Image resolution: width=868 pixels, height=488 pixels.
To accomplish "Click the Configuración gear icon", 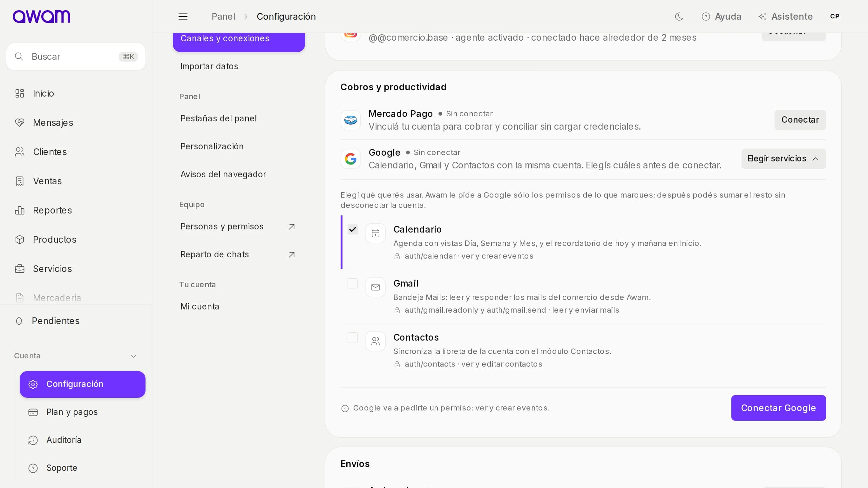I will [x=33, y=384].
